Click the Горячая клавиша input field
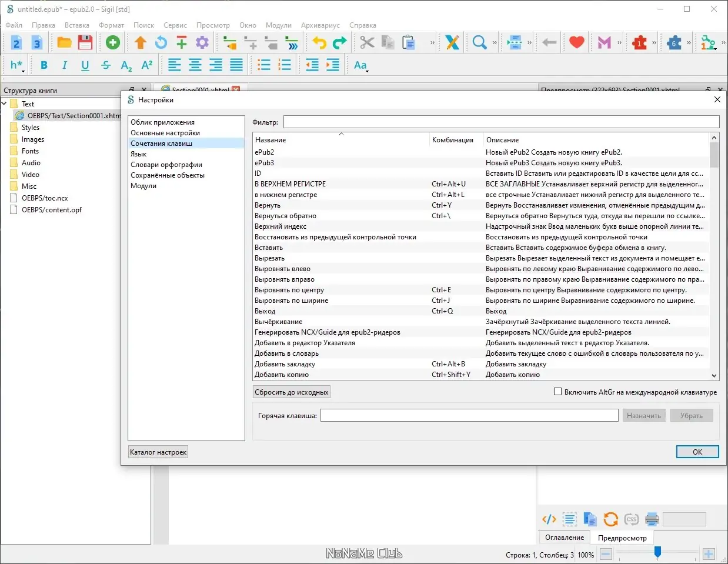The image size is (728, 564). tap(469, 416)
